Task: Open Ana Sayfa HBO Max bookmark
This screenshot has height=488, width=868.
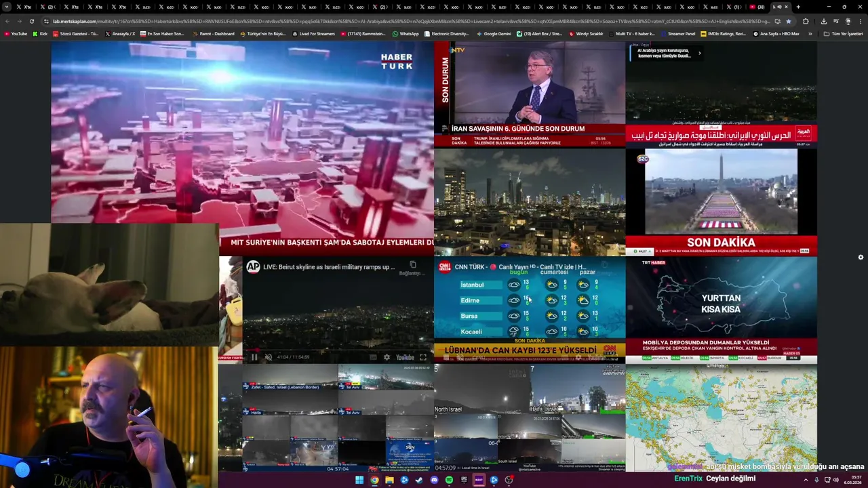Action: [x=776, y=33]
